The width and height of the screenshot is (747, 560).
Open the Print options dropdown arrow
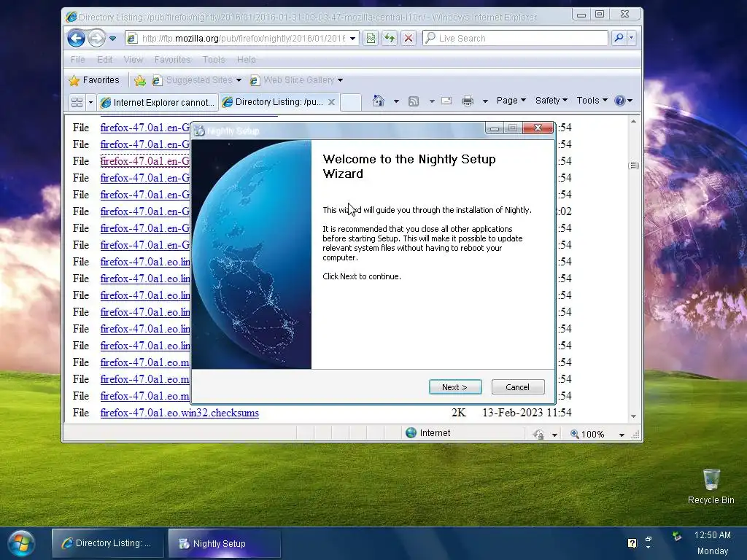(485, 101)
